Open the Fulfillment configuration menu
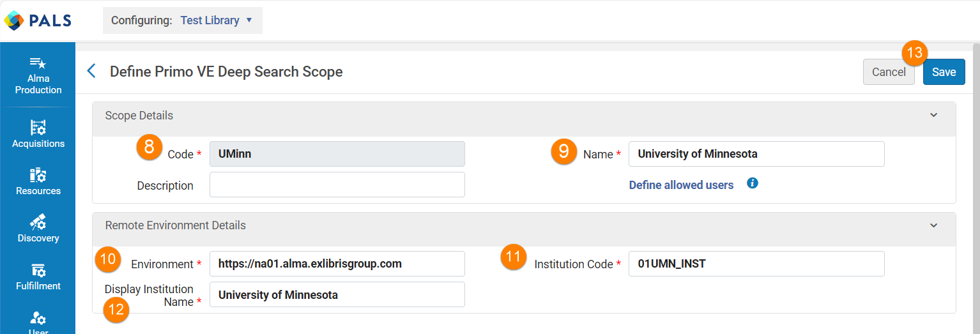This screenshot has height=334, width=980. pos(38,277)
